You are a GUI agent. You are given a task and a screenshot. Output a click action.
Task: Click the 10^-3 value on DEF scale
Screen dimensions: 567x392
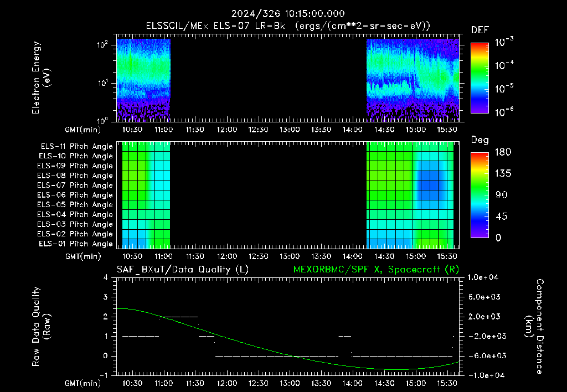pyautogui.click(x=504, y=42)
